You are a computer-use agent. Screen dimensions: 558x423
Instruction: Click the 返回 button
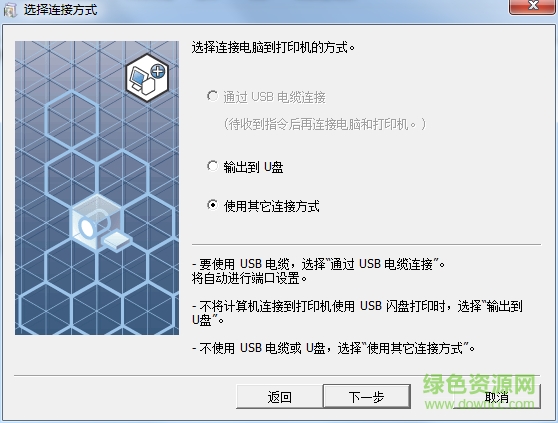tap(279, 397)
